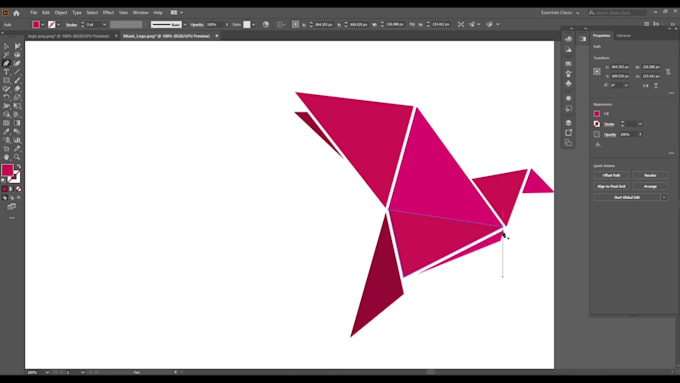The height and width of the screenshot is (383, 680).
Task: Click the Search Adobe Stock field
Action: [617, 13]
